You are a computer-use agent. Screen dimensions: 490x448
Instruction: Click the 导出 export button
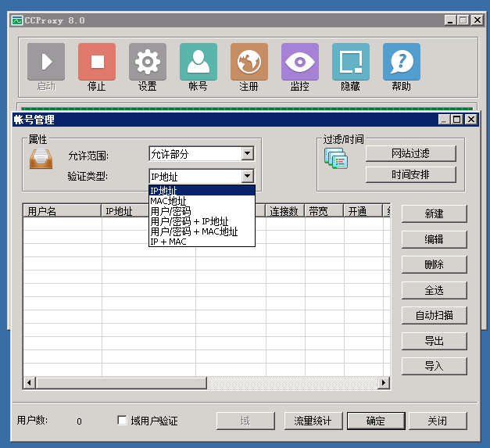pyautogui.click(x=434, y=341)
